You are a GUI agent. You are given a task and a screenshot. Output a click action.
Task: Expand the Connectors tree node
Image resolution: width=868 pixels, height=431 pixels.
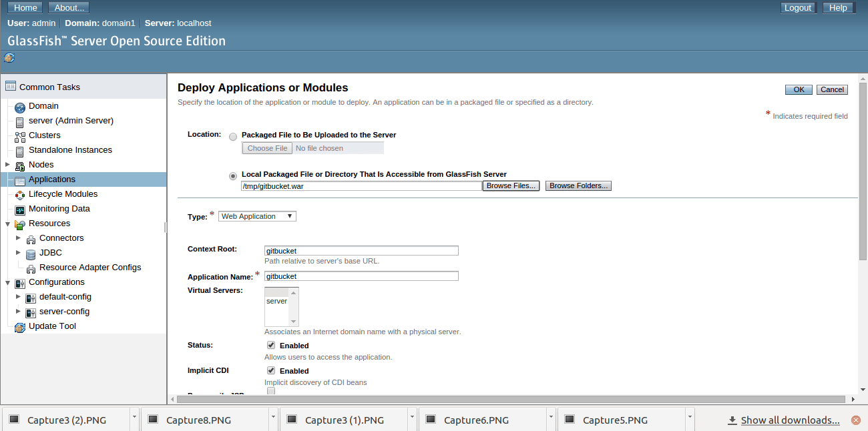pyautogui.click(x=19, y=238)
